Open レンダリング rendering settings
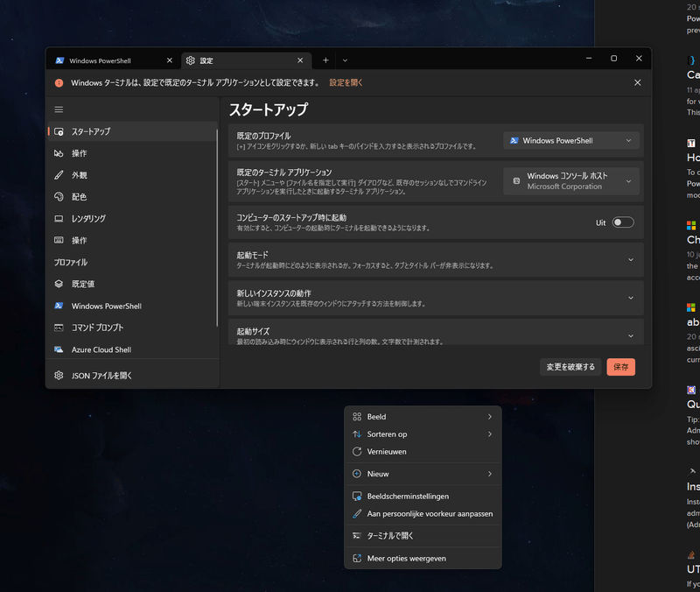This screenshot has height=592, width=700. point(133,218)
